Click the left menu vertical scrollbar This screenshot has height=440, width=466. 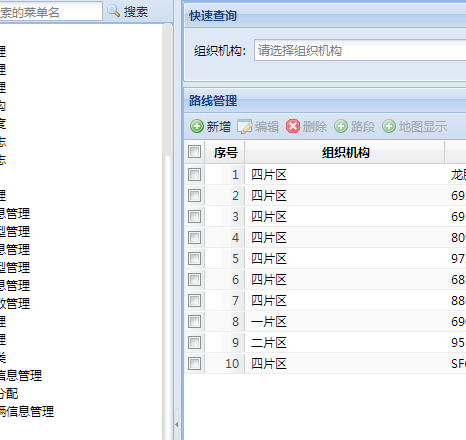pos(167,231)
